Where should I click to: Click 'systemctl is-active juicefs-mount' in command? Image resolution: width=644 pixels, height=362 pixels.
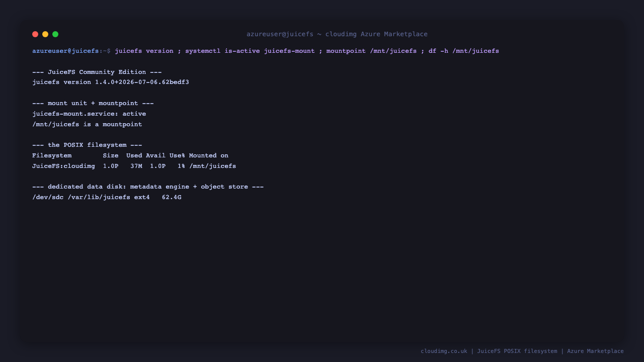click(x=250, y=51)
